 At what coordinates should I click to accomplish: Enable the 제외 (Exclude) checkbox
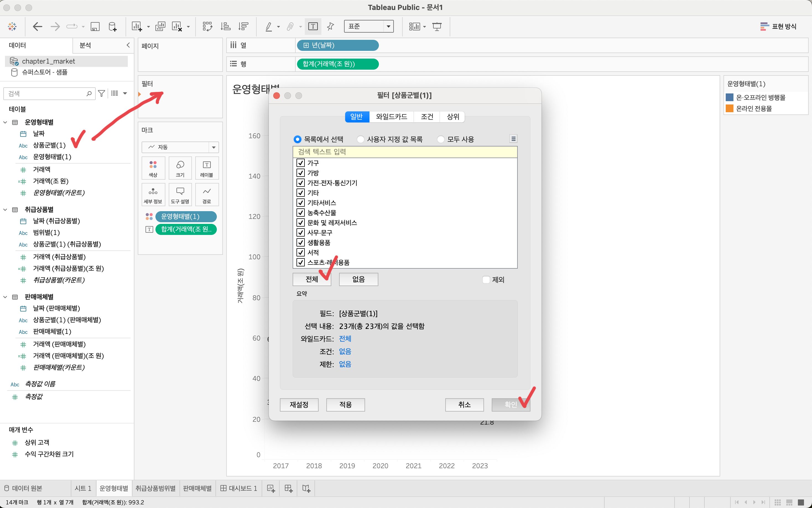486,279
